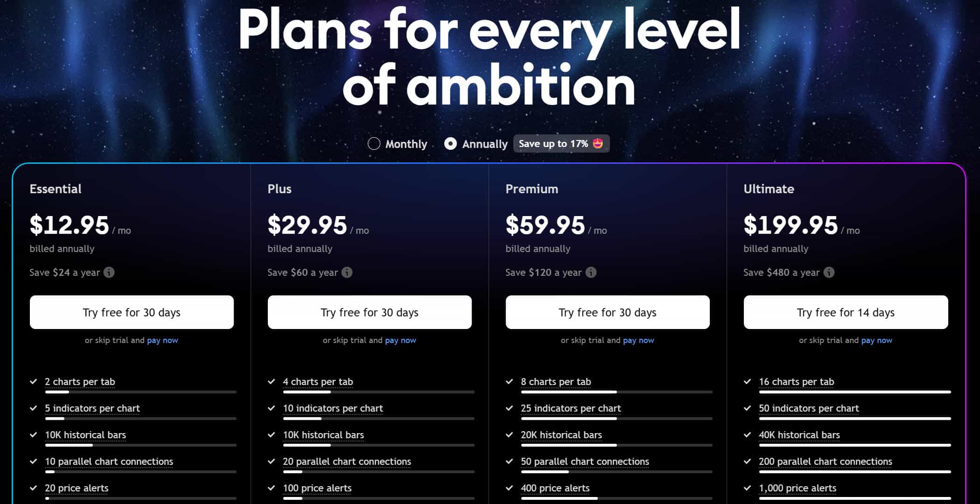Click pay now under the Plus plan
The width and height of the screenshot is (980, 504).
[x=400, y=341]
